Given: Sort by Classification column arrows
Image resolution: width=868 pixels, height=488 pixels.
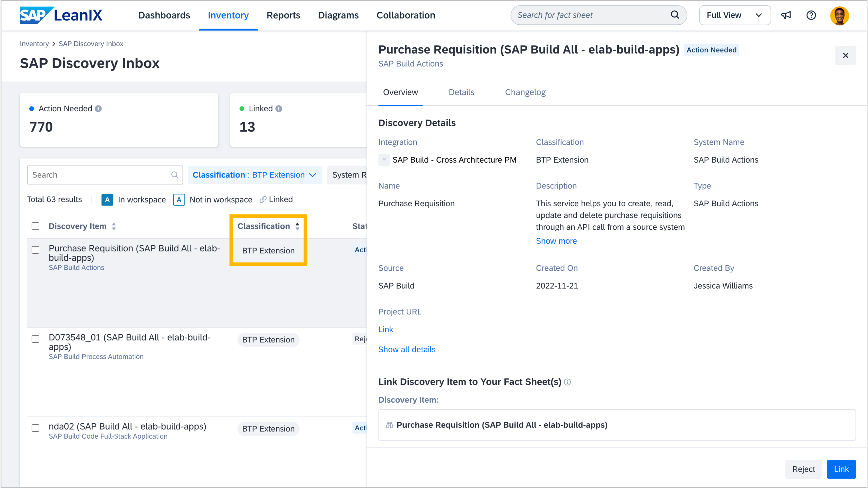Looking at the screenshot, I should point(297,226).
